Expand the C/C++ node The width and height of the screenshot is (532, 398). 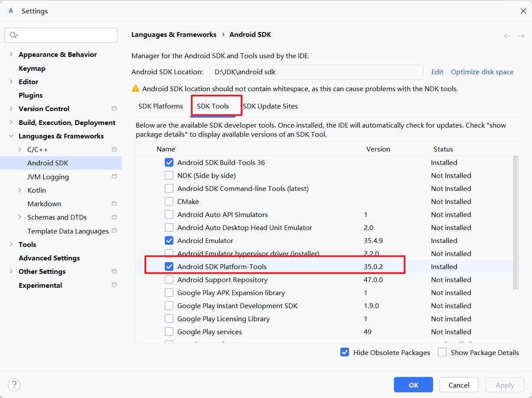pos(20,149)
